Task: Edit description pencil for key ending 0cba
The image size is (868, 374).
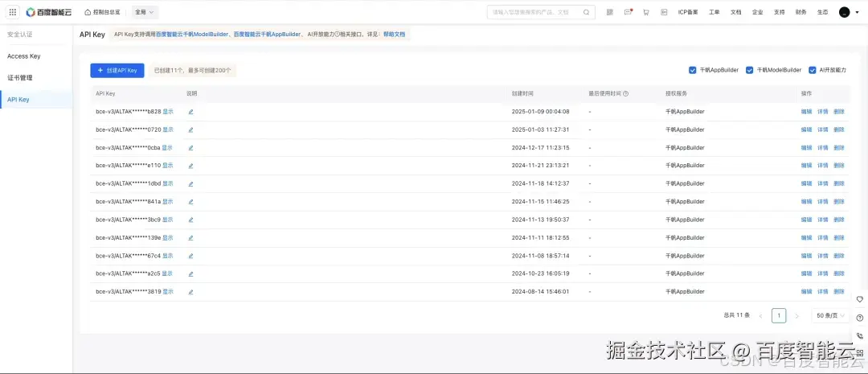Action: 191,148
